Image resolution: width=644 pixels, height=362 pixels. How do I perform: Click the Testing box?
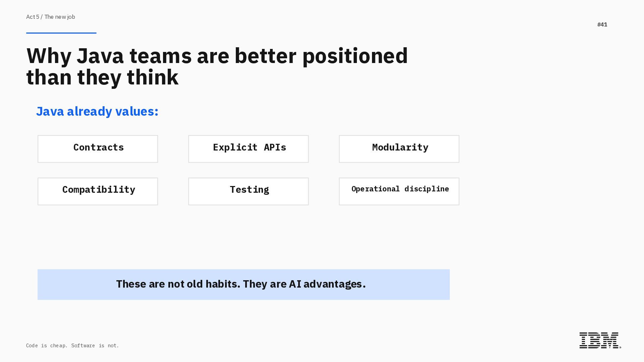coord(248,191)
